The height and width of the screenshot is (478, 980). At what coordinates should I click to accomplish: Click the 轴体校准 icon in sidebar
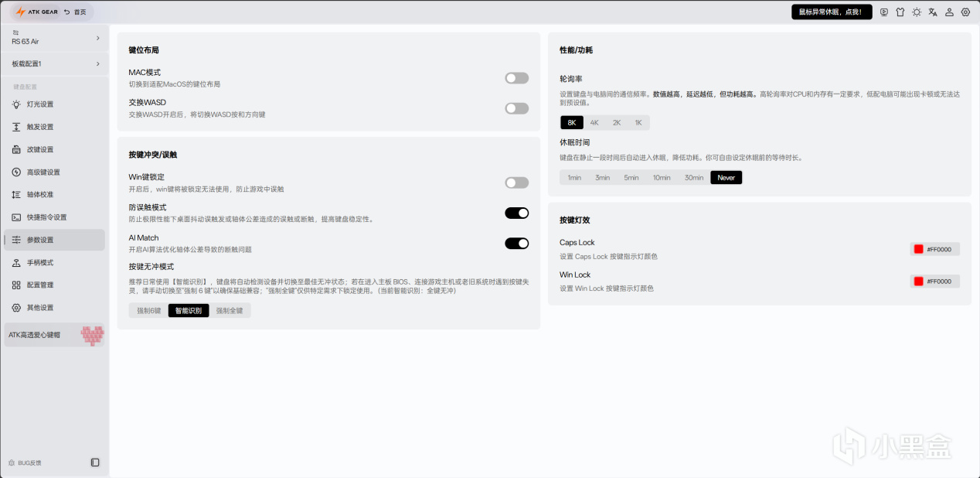16,195
